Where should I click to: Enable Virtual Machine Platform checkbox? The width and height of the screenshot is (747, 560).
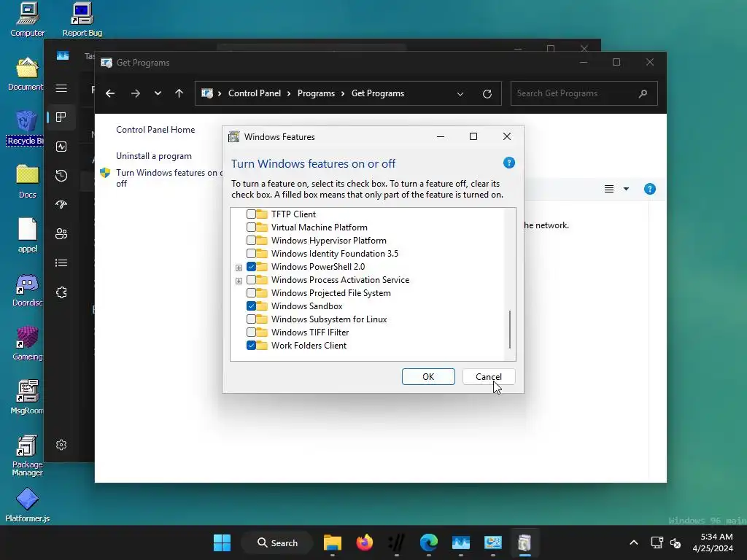point(251,227)
